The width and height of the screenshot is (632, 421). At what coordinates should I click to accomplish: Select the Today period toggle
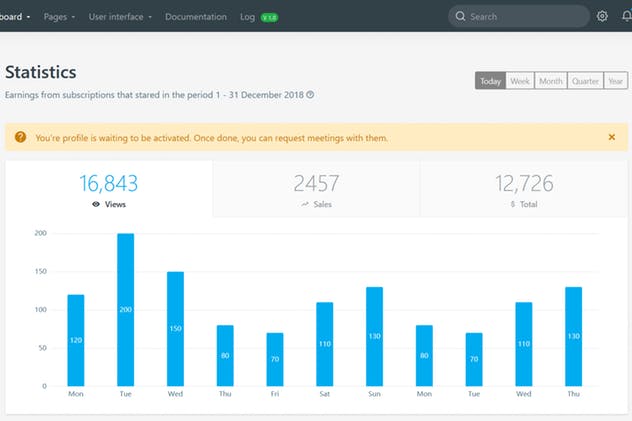point(490,81)
